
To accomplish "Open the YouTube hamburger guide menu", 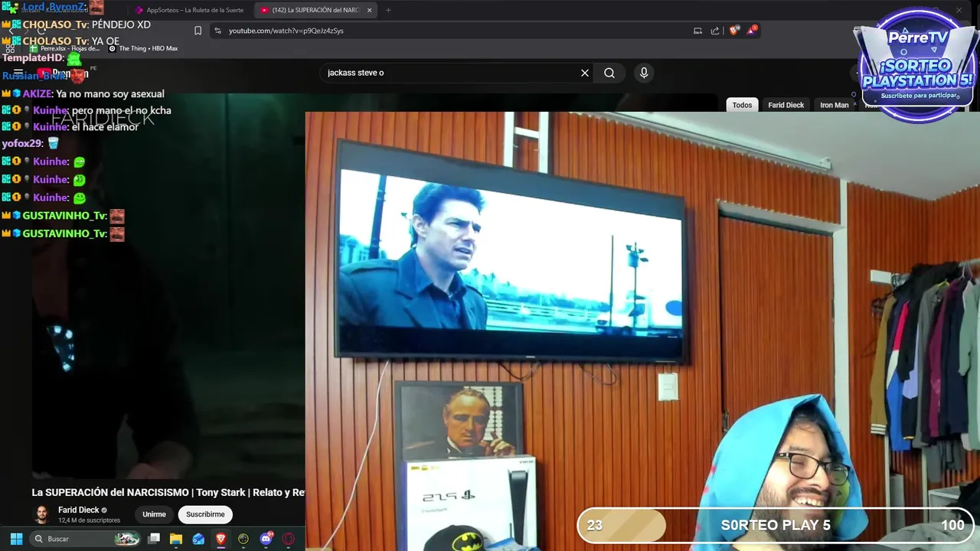I will pos(18,73).
